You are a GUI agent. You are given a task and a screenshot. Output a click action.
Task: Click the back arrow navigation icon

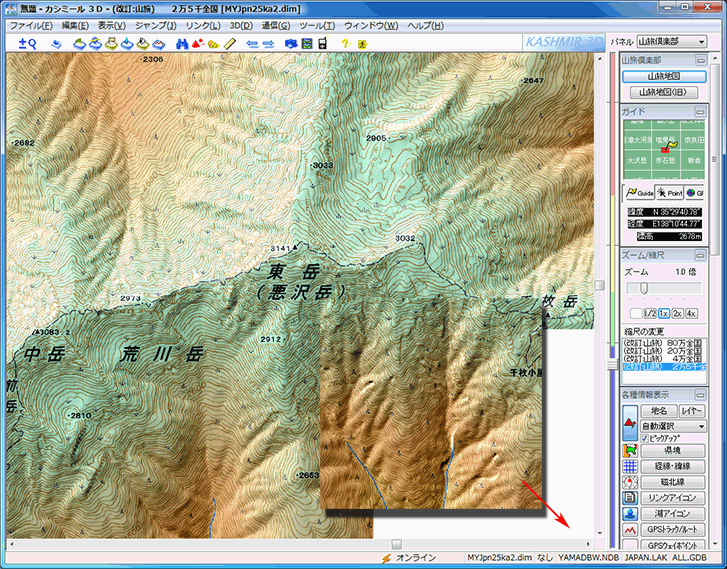pyautogui.click(x=252, y=44)
